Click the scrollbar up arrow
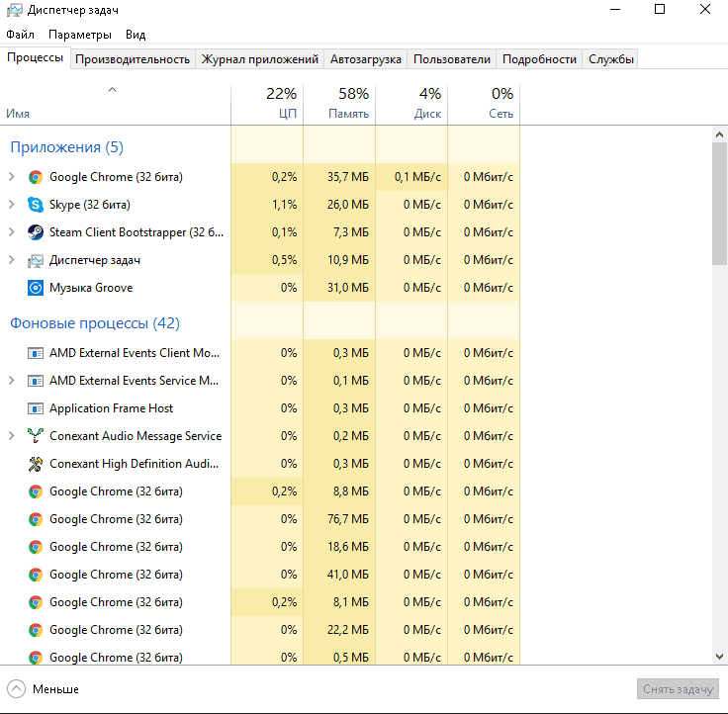Image resolution: width=728 pixels, height=714 pixels. pos(720,135)
